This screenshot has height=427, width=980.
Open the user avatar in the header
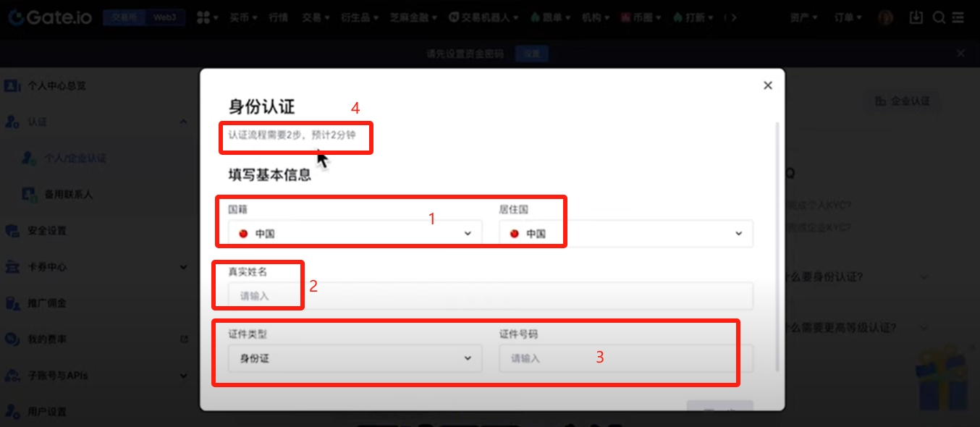(885, 17)
